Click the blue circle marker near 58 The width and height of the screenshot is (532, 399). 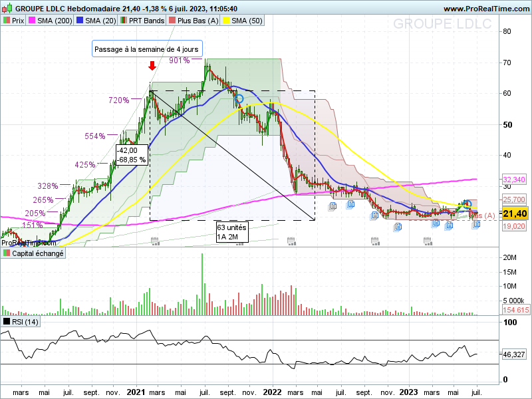tap(239, 98)
